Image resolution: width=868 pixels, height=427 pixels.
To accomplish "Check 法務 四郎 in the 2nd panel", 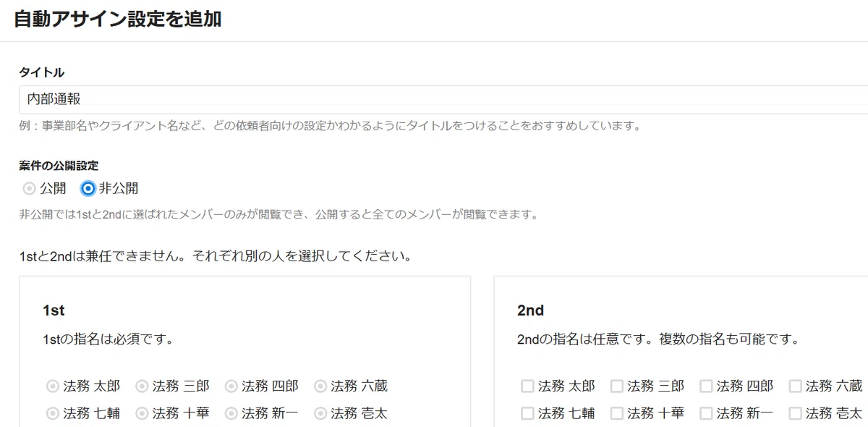I will [x=706, y=386].
